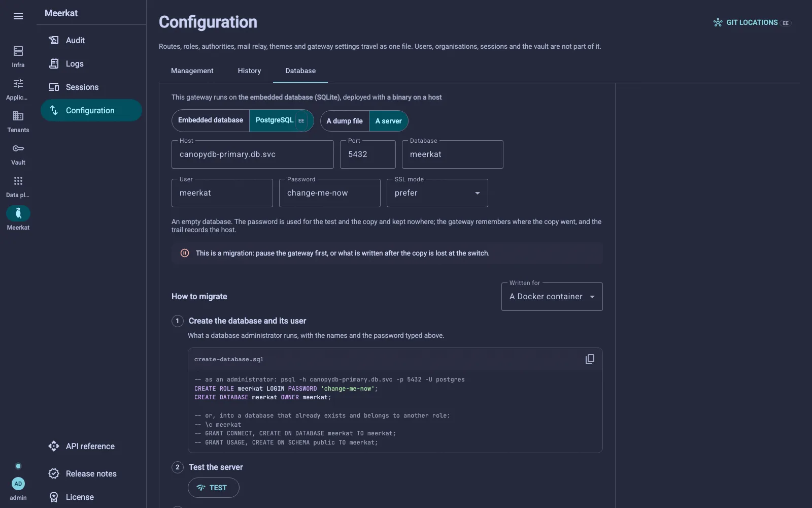Viewport: 812px width, 508px height.
Task: Click the Git Locations button
Action: tap(752, 22)
